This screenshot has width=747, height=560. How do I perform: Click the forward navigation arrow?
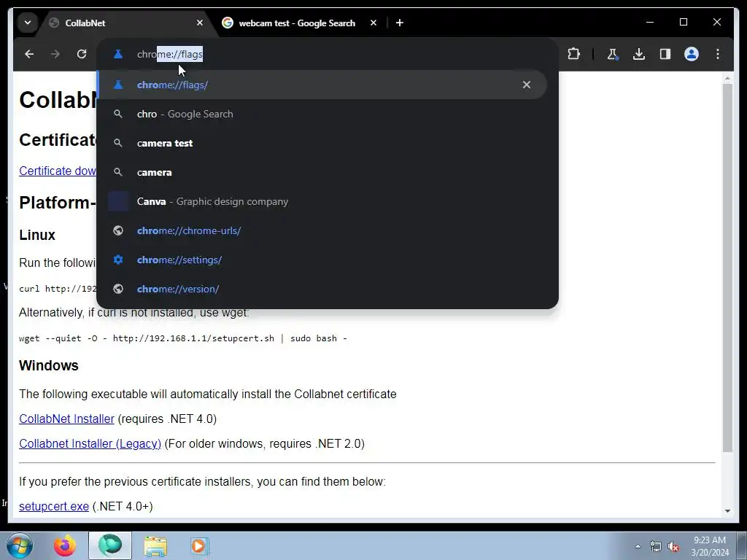point(55,54)
